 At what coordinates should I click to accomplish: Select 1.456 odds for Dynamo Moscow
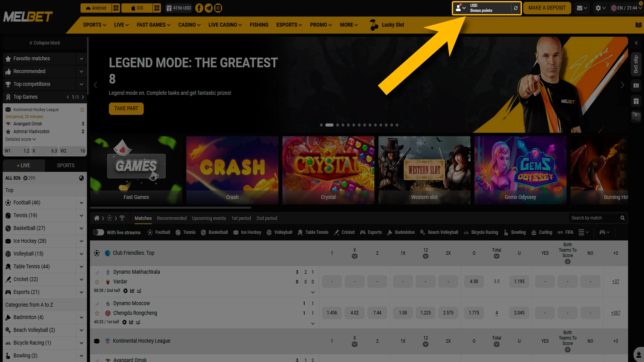pyautogui.click(x=332, y=313)
